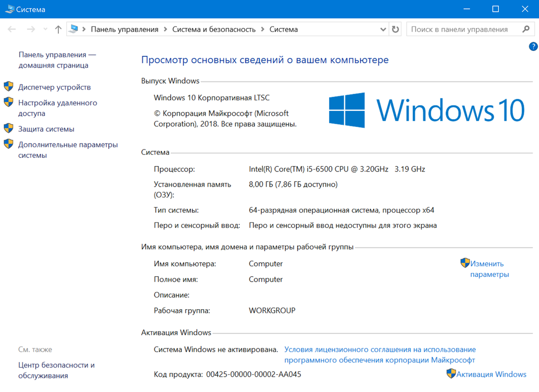Click Изменить параметры link
Screen dimensions: 539x392
coord(489,269)
